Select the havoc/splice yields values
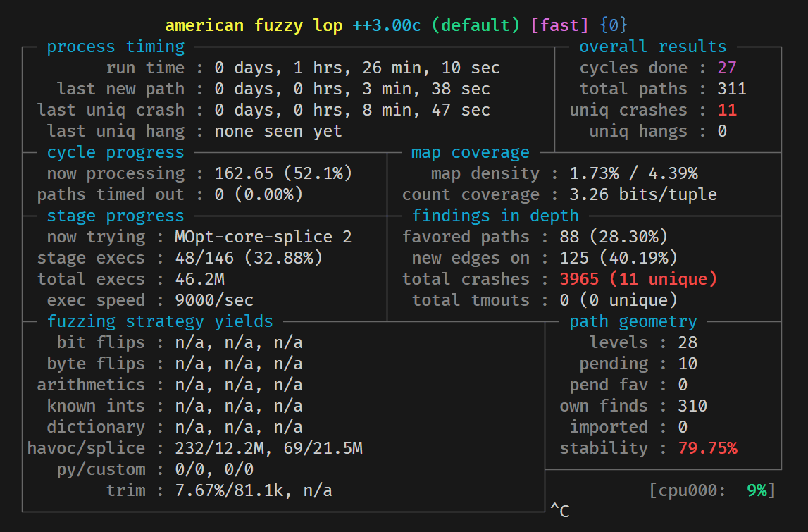Screen dimensions: 808x532 tap(268, 448)
